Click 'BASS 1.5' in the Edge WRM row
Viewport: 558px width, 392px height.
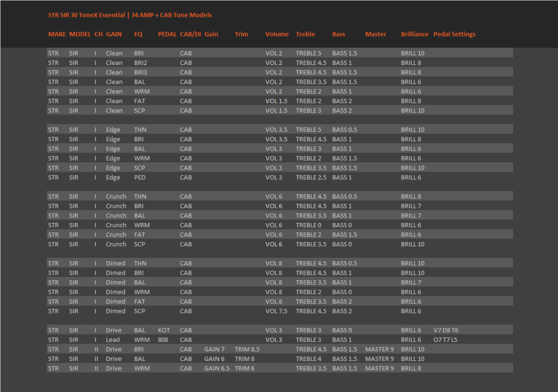pos(344,159)
